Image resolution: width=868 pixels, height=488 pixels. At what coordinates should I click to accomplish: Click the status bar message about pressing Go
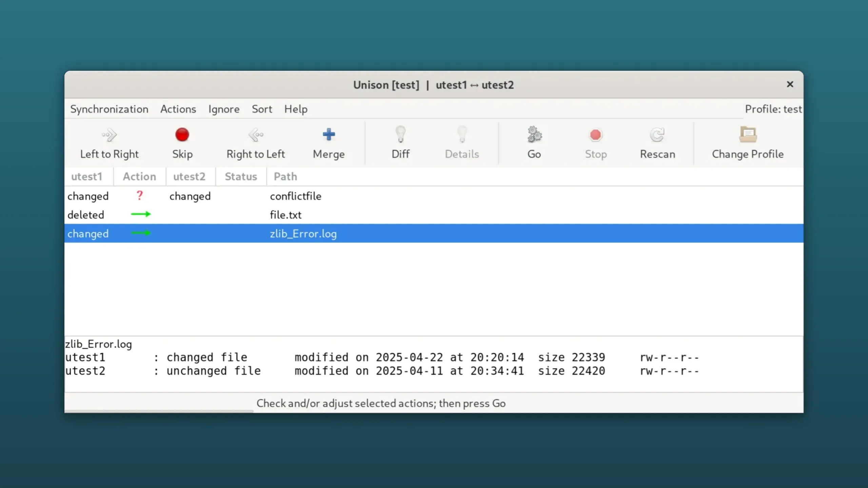tap(381, 403)
